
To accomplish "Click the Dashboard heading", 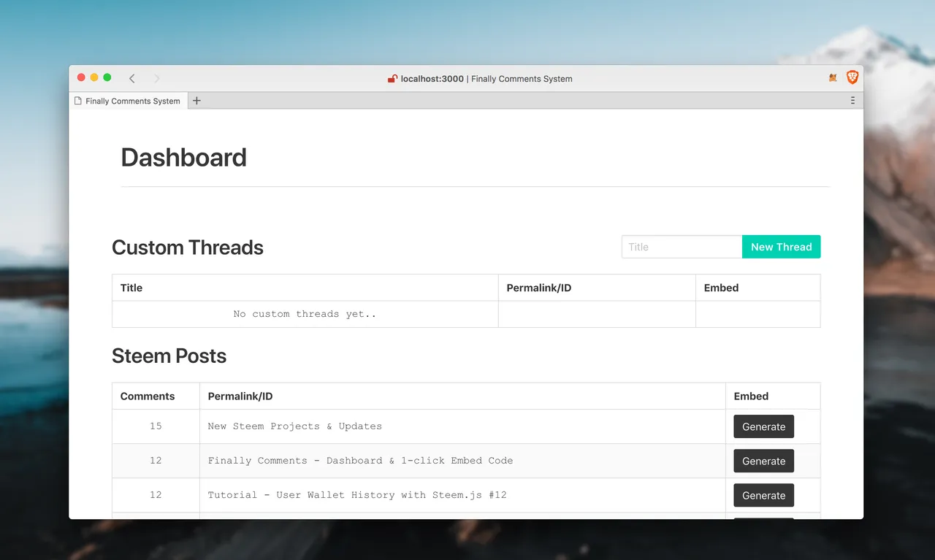I will 183,158.
